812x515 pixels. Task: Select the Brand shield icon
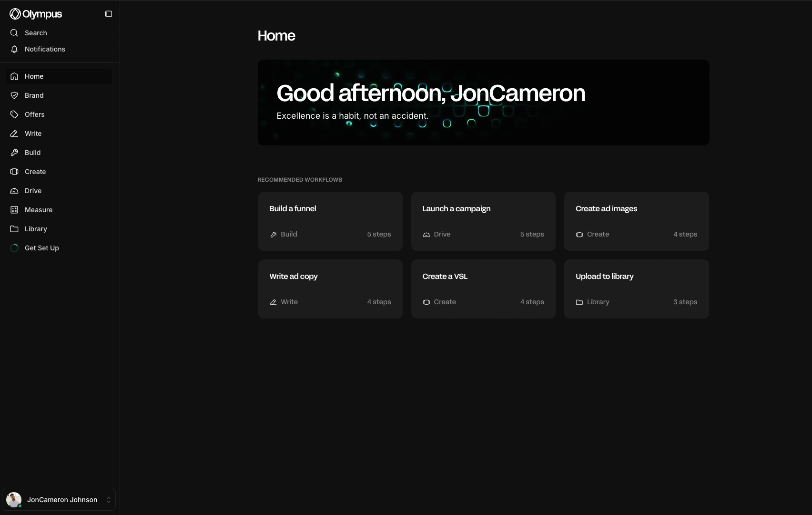click(14, 95)
